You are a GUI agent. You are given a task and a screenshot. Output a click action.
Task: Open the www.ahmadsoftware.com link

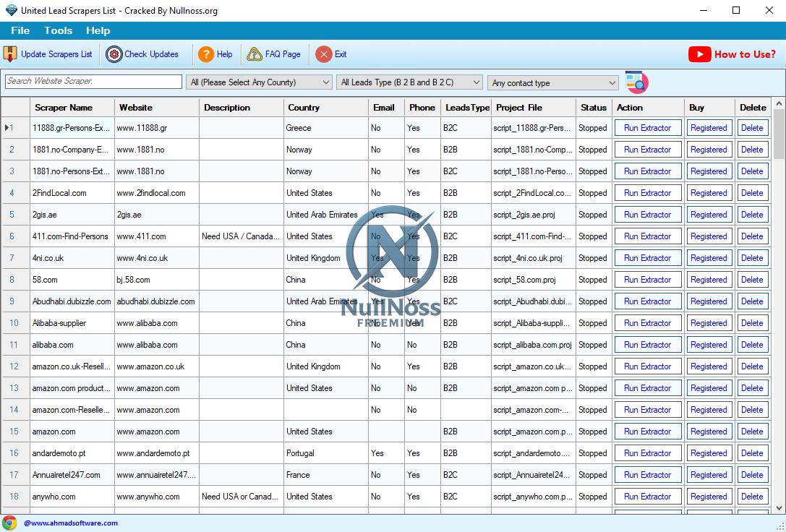tap(71, 523)
